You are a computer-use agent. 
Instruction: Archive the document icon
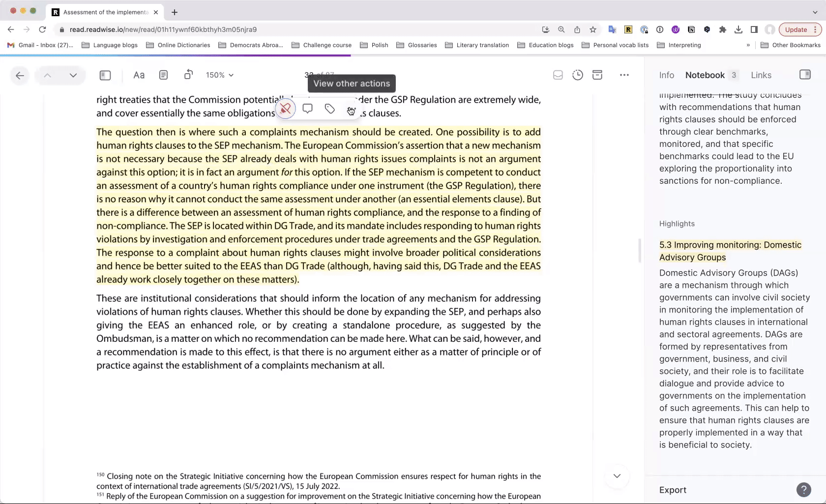[x=597, y=75]
